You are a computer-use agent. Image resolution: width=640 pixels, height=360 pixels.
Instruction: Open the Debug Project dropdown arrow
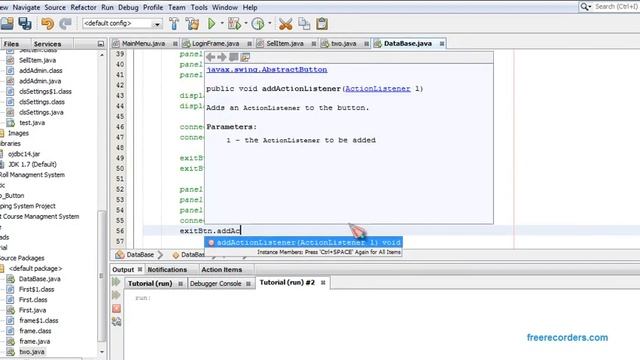click(246, 23)
